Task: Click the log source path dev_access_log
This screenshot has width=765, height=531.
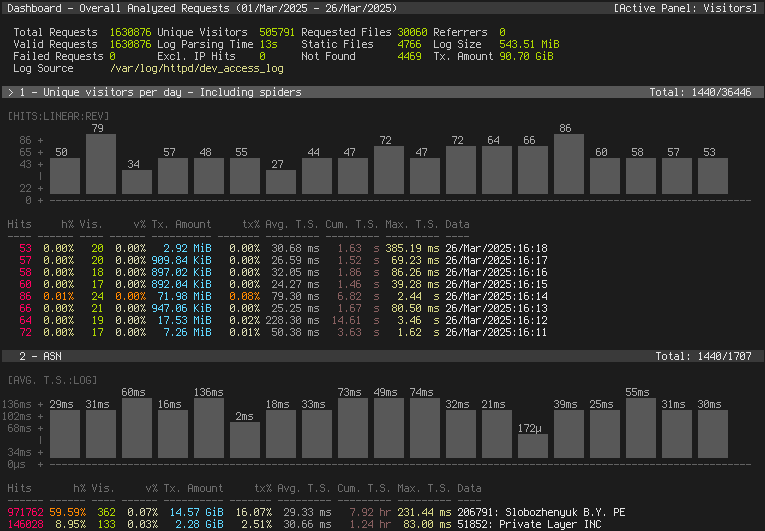Action: pyautogui.click(x=197, y=69)
